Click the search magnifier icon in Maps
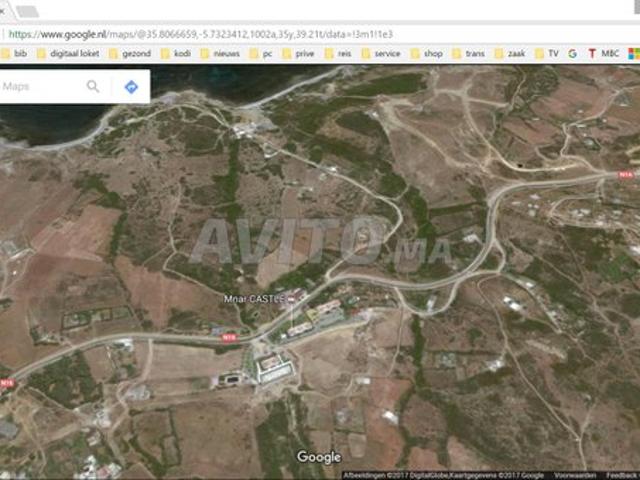 93,87
